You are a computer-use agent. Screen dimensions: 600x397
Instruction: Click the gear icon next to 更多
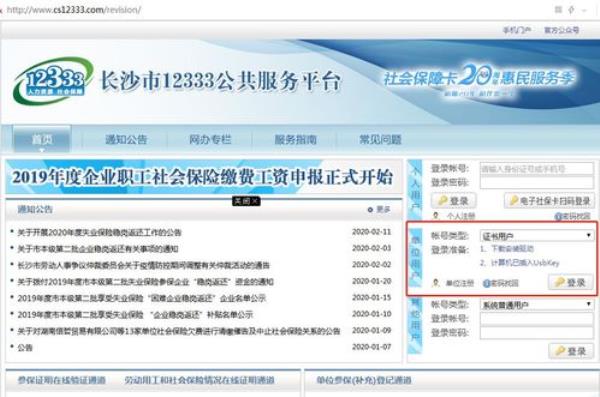[370, 210]
